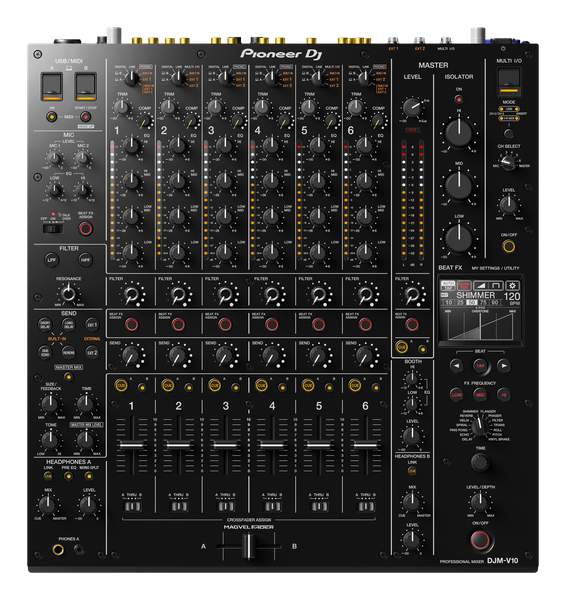Click the channel 1 volume fader

point(132,445)
